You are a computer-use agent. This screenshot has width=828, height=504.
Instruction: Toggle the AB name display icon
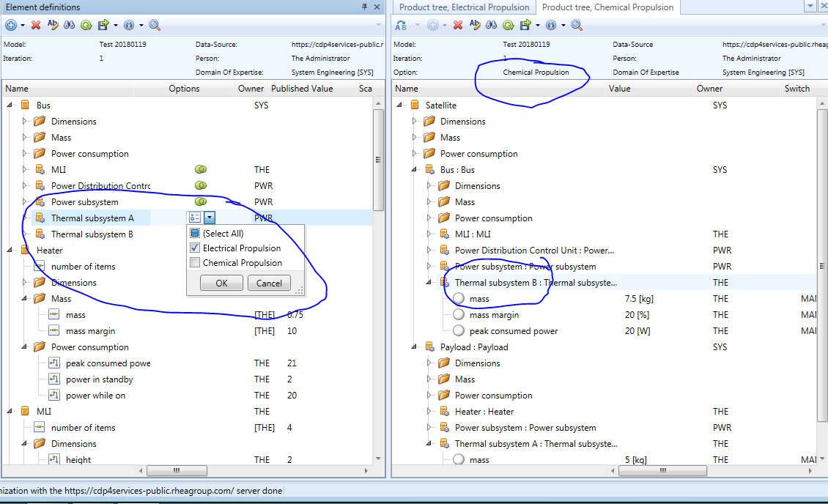pyautogui.click(x=401, y=24)
